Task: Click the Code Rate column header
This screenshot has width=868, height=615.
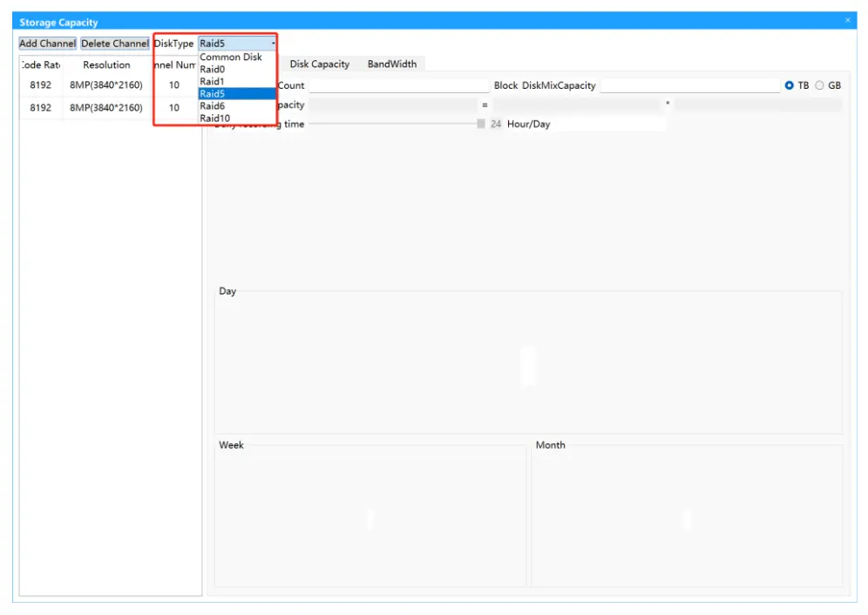Action: coord(41,64)
